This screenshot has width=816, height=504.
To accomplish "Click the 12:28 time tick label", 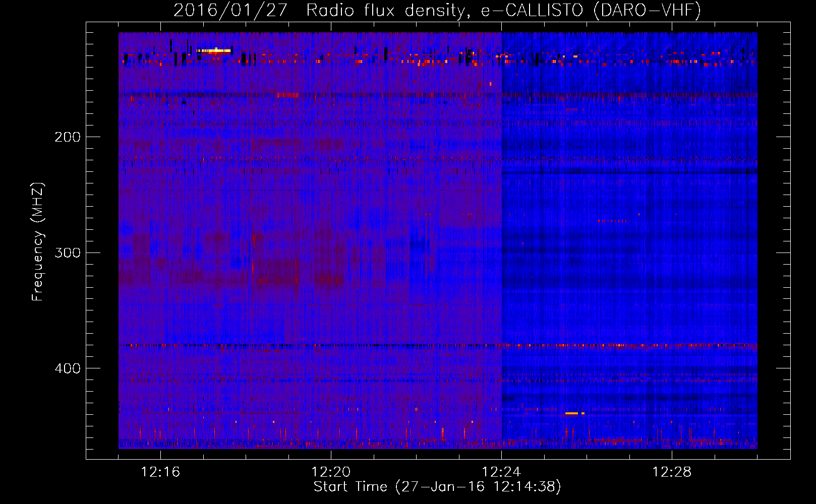I will [x=672, y=472].
